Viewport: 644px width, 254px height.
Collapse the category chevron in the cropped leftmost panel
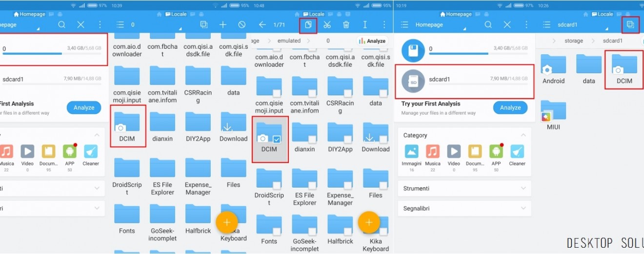point(97,135)
